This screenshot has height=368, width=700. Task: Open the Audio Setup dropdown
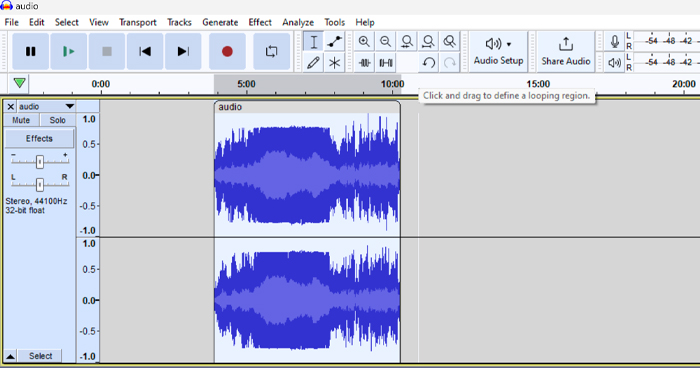pos(498,51)
